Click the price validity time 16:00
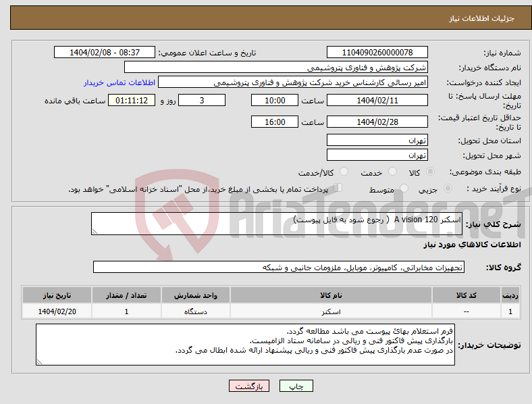 275,122
